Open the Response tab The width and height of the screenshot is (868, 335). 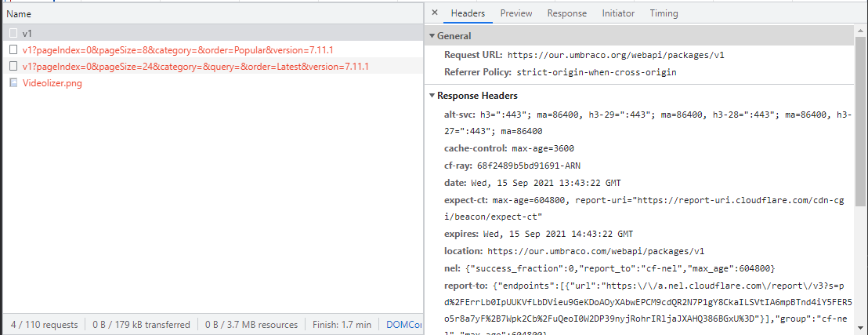[567, 13]
